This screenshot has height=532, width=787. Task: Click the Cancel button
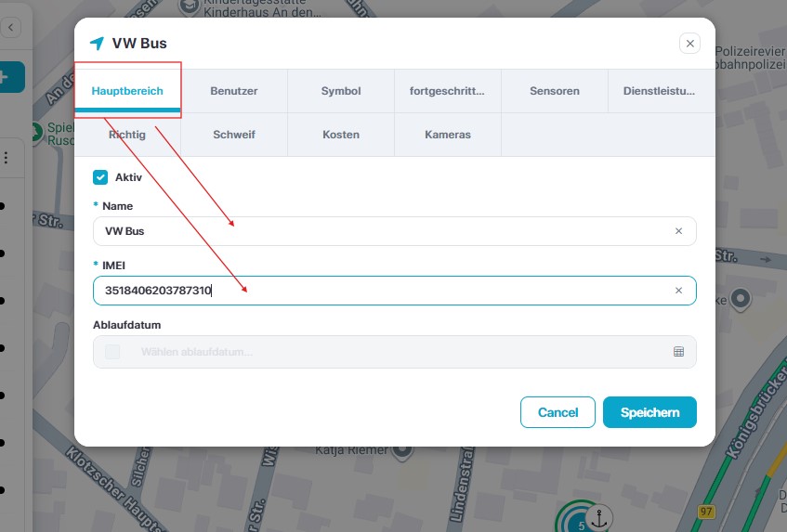coord(557,412)
